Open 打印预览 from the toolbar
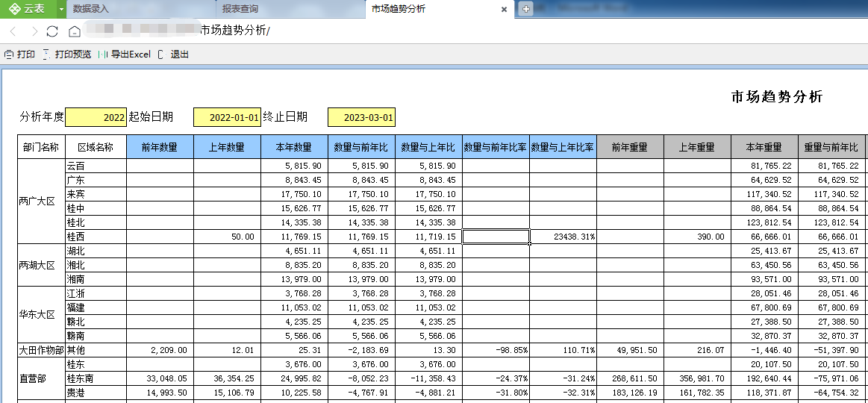Screen dimensions: 868x403 coord(67,54)
